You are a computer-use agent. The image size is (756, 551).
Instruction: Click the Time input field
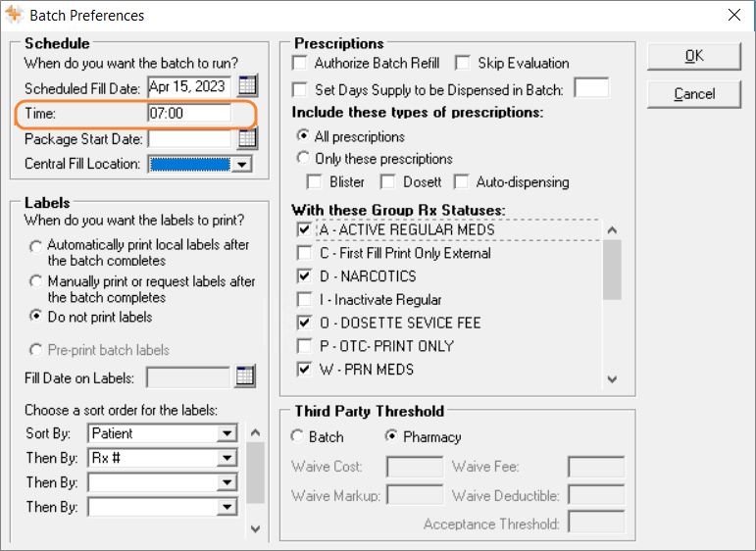(x=189, y=114)
